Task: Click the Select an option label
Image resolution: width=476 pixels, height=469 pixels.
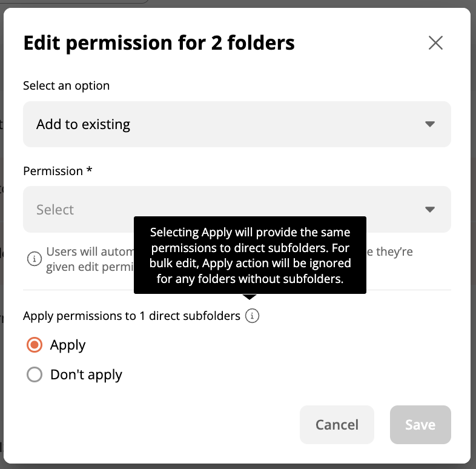Action: [66, 85]
